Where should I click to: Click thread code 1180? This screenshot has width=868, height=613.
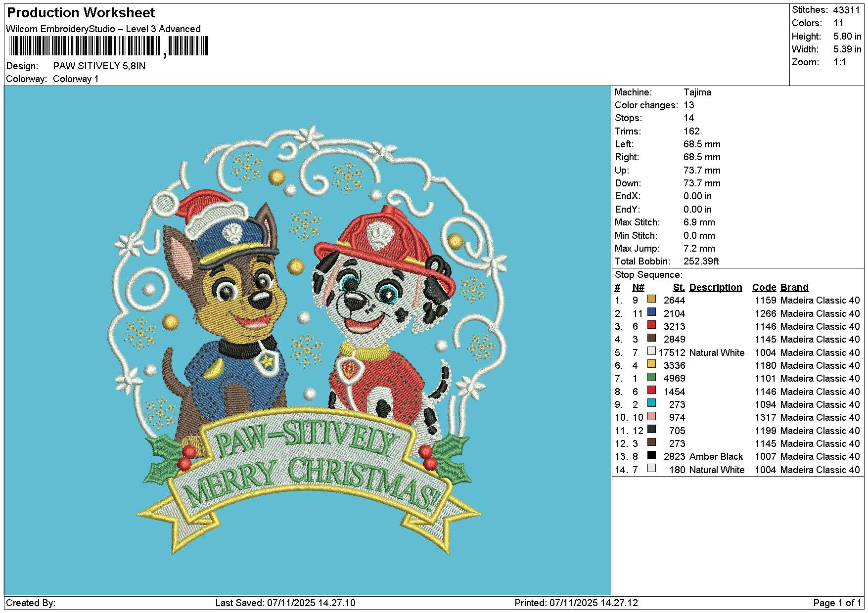click(x=766, y=366)
